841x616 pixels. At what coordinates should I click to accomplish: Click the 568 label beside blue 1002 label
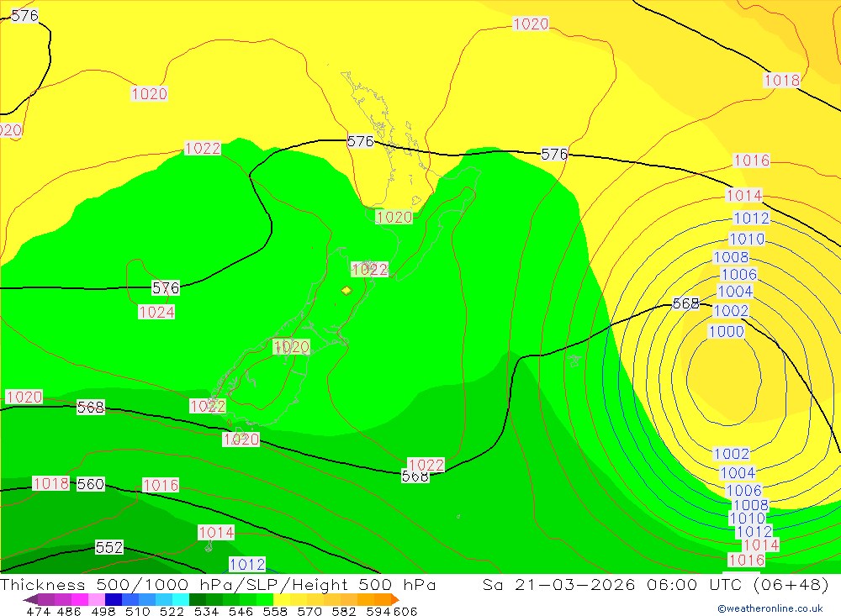tap(686, 303)
